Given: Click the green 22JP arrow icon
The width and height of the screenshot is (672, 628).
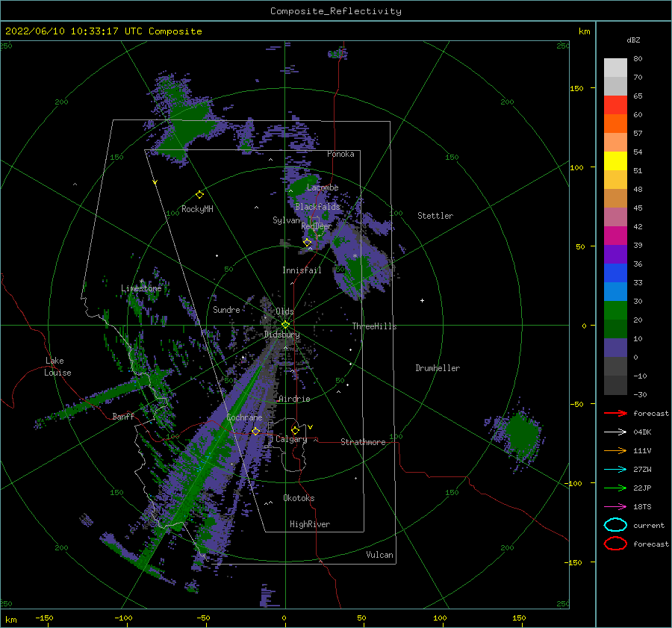Looking at the screenshot, I should (615, 488).
